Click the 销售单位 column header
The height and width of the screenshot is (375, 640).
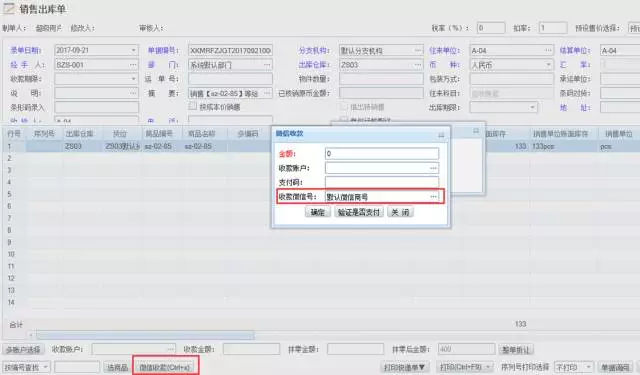[618, 133]
